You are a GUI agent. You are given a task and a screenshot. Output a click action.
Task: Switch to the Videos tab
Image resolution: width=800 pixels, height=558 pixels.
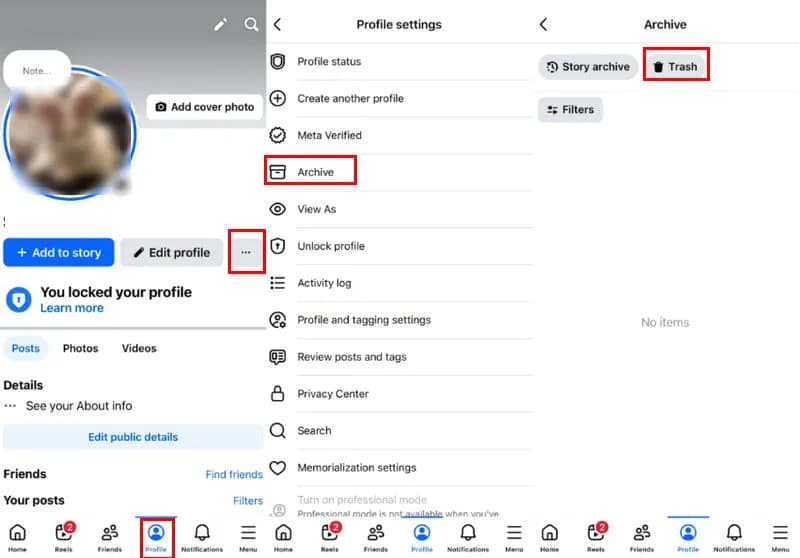[139, 348]
